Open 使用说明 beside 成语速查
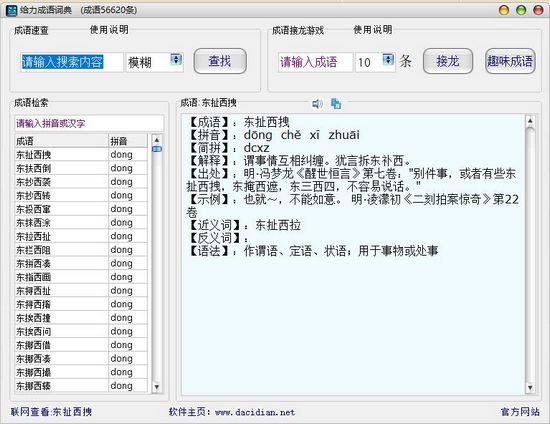550x424 pixels. [109, 30]
